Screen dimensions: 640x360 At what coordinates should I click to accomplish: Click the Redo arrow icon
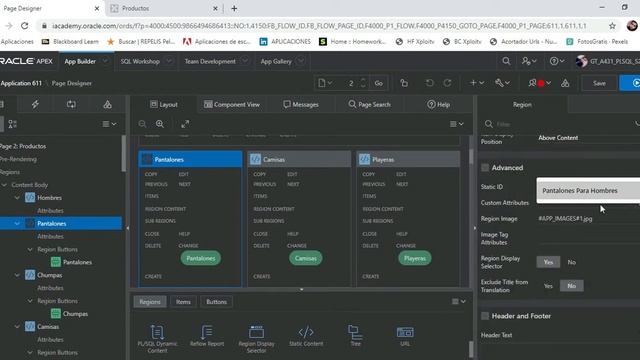[x=448, y=83]
